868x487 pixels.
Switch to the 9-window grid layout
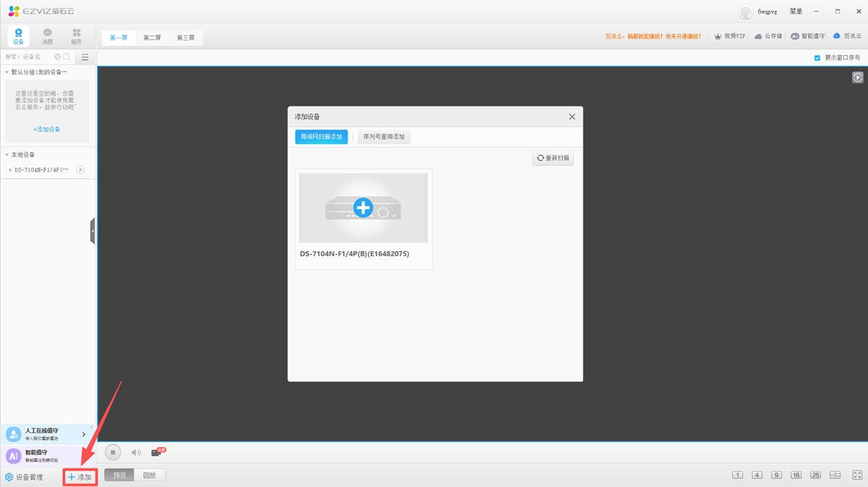pos(776,475)
